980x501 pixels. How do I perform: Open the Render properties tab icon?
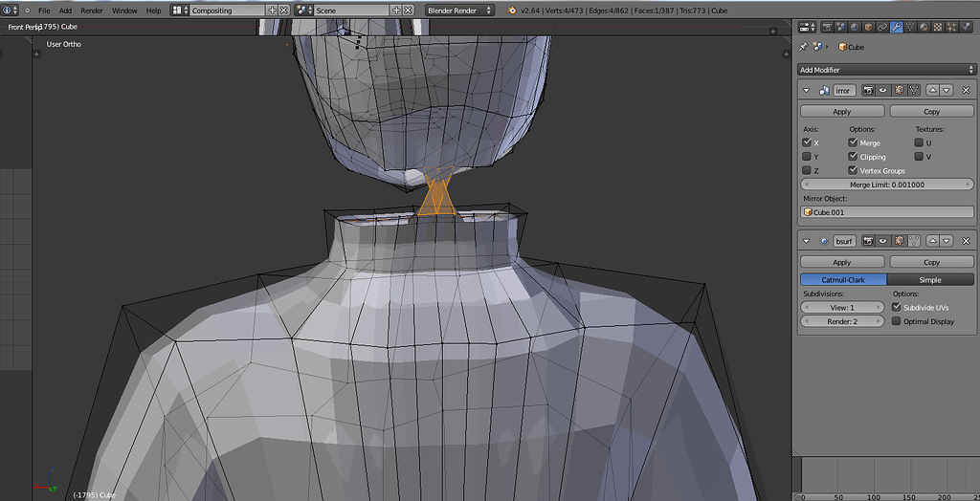(x=828, y=27)
